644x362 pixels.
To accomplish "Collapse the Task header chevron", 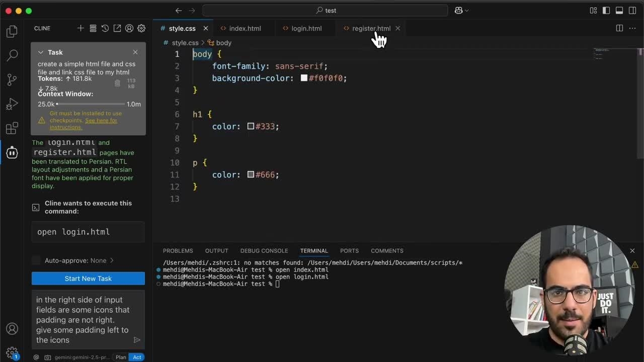I will point(42,52).
